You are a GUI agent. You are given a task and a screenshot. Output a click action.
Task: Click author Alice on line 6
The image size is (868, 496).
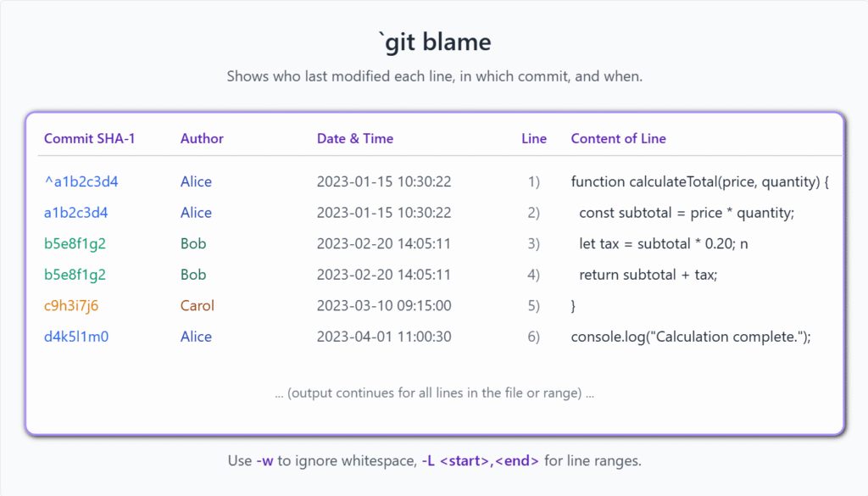(x=196, y=337)
